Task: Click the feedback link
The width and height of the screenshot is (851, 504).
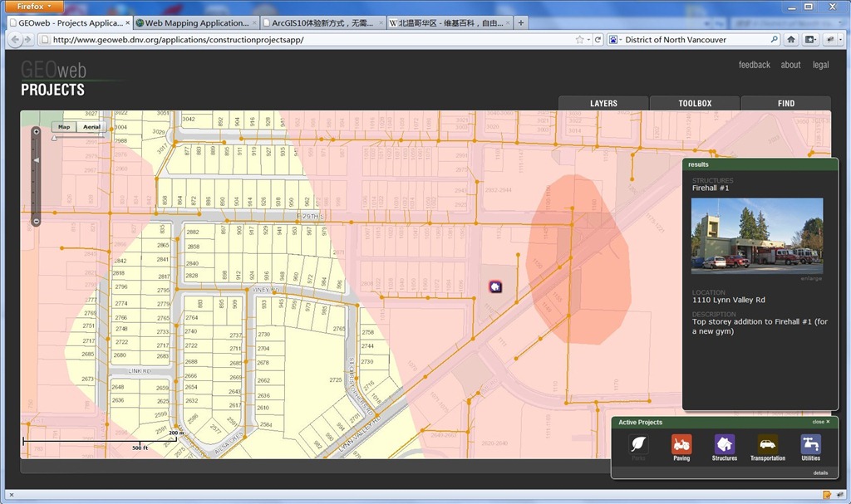Action: click(x=754, y=65)
